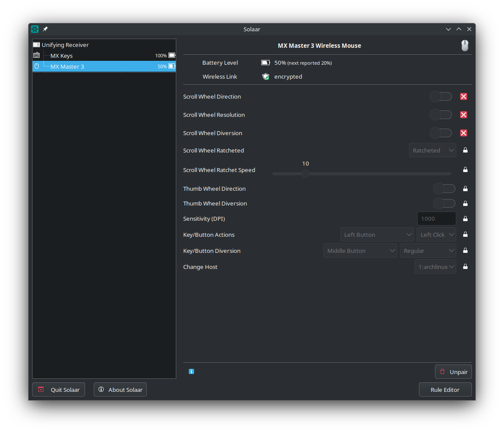The height and width of the screenshot is (434, 504).
Task: Click the Key/Button Diversion label
Action: (x=212, y=251)
